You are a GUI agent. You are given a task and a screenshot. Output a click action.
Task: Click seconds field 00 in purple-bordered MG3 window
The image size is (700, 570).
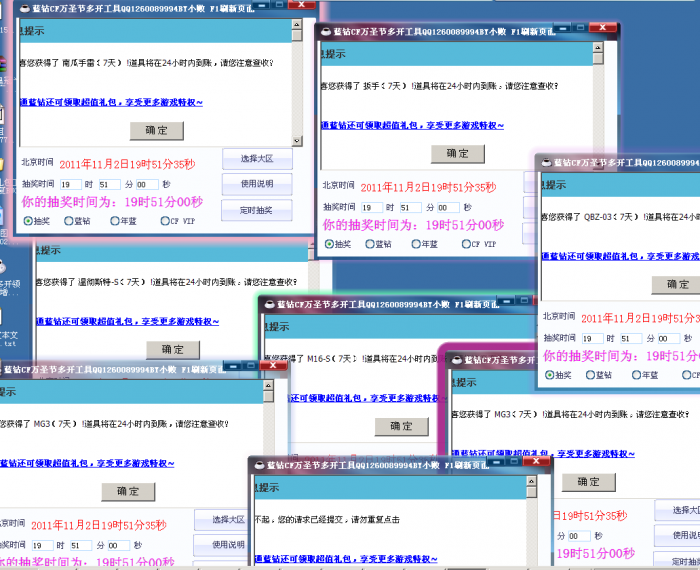click(579, 536)
